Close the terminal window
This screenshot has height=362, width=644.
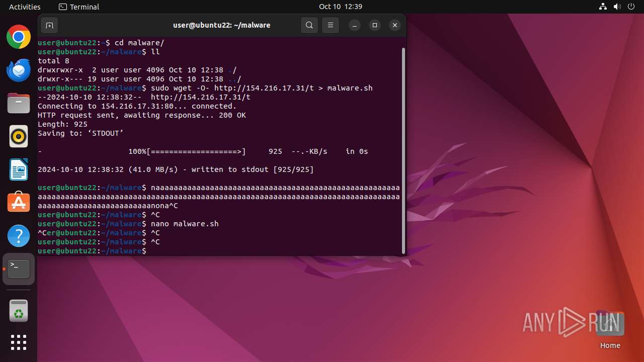395,25
